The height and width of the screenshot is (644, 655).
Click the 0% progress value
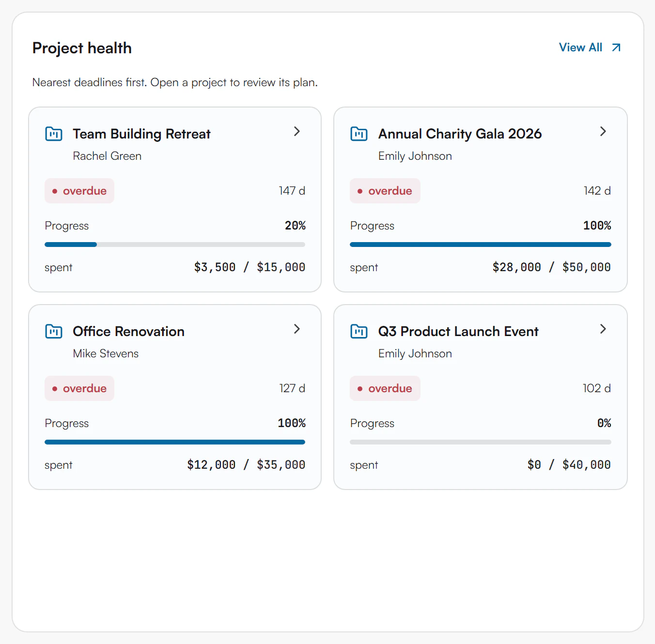coord(604,423)
